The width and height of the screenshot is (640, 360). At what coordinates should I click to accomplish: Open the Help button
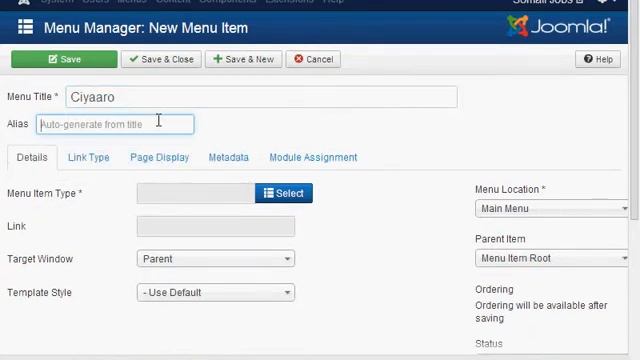pos(598,59)
